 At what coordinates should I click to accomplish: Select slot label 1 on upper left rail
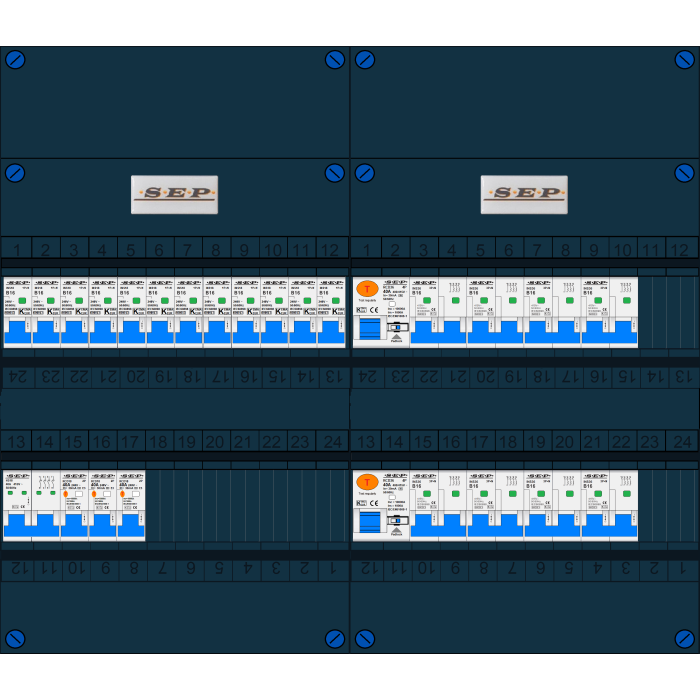[x=15, y=249]
